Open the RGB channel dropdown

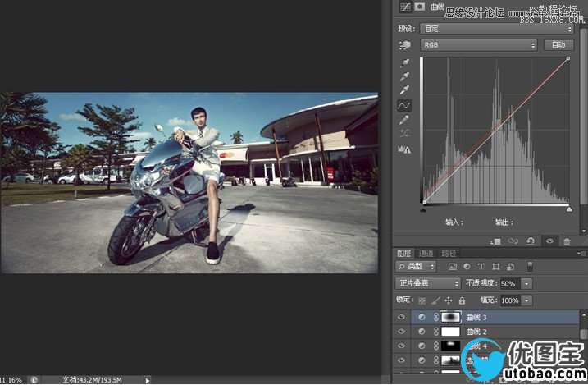point(478,45)
